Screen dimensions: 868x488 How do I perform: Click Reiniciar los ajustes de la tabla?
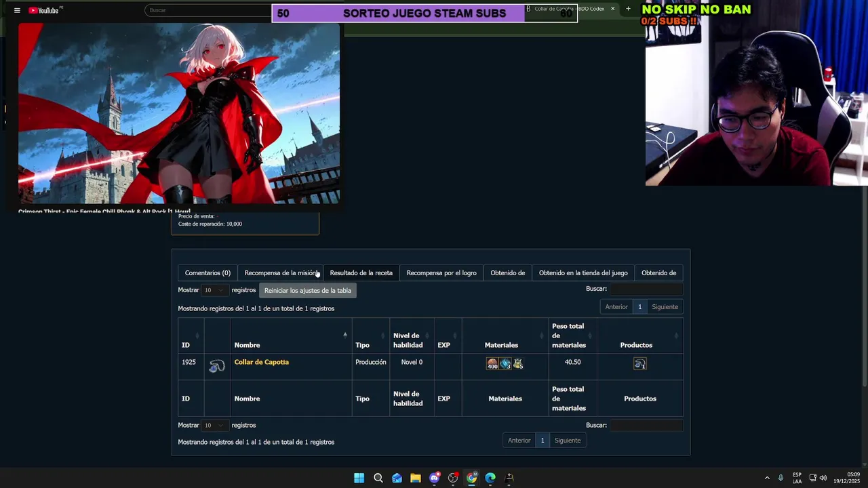point(308,291)
